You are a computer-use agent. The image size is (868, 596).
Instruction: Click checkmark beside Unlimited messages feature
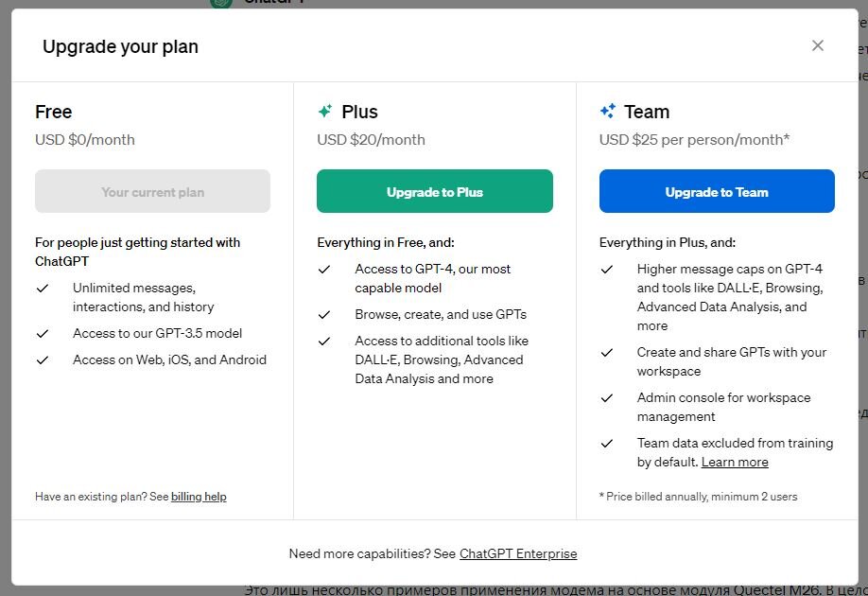tap(43, 288)
